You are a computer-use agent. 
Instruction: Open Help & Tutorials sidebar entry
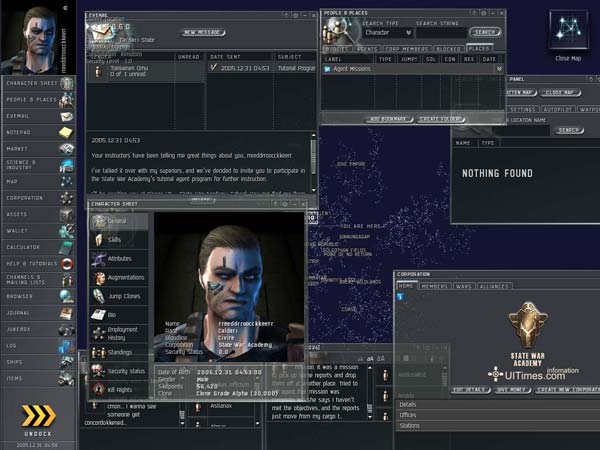coord(38,264)
